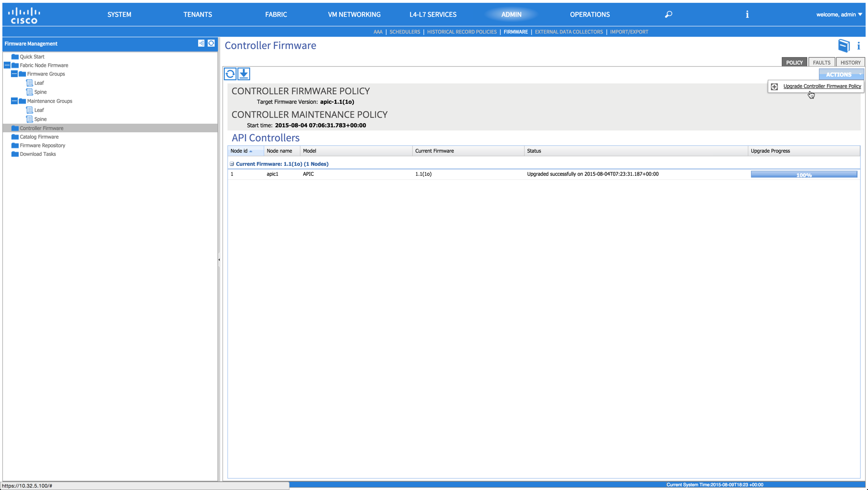The width and height of the screenshot is (868, 490).
Task: Select Upgrade Controller Firmware Policy
Action: click(x=822, y=86)
